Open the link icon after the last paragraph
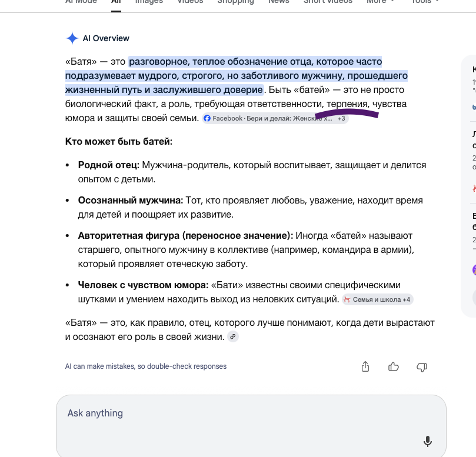Viewport: 476px width, 457px height. [233, 336]
